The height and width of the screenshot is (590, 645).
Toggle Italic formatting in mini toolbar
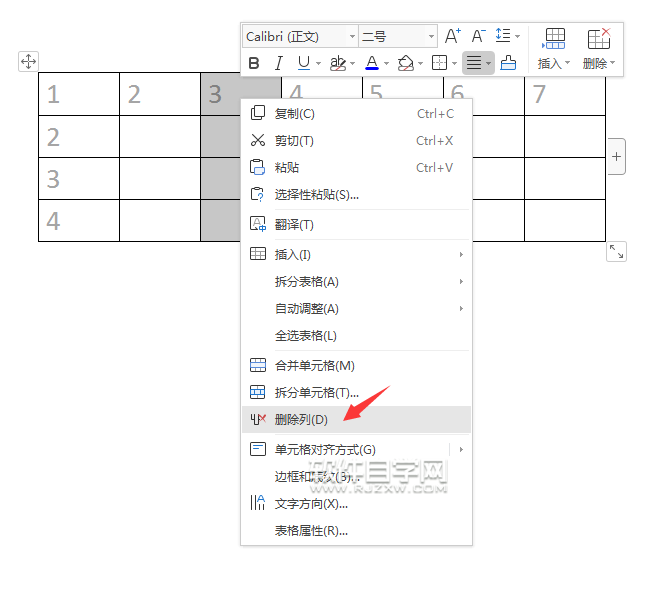[278, 63]
